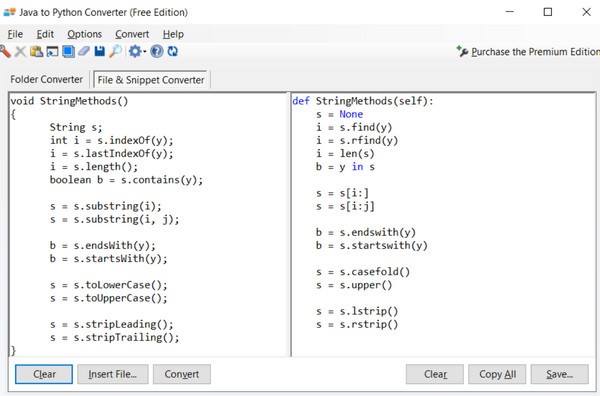The width and height of the screenshot is (600, 396).
Task: Click the eraser clear icon
Action: tap(84, 51)
